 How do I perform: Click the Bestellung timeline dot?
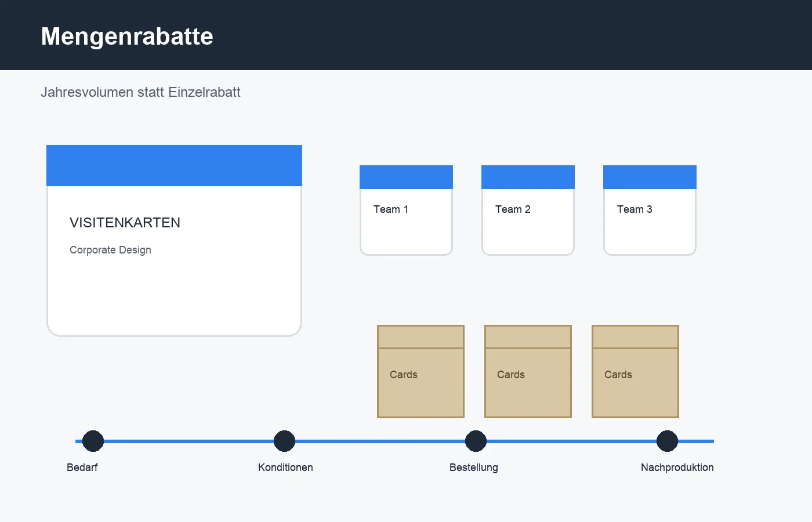[x=476, y=441]
